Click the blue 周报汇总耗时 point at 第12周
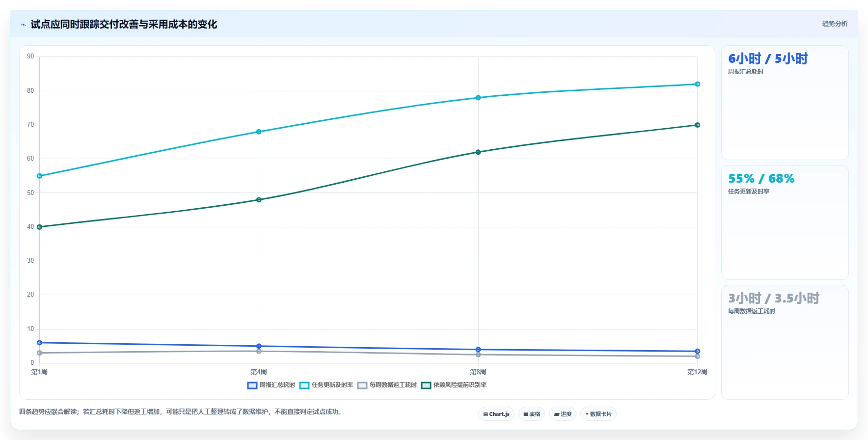 [697, 351]
